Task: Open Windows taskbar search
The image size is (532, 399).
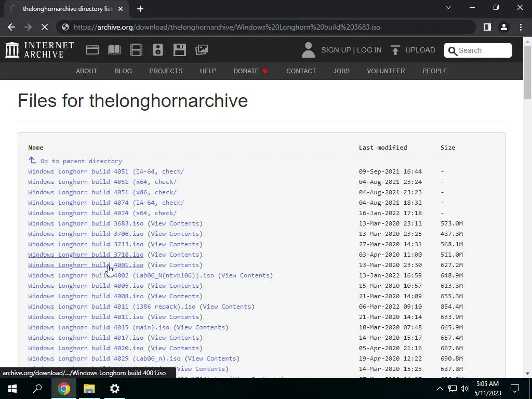Action: coord(37,389)
